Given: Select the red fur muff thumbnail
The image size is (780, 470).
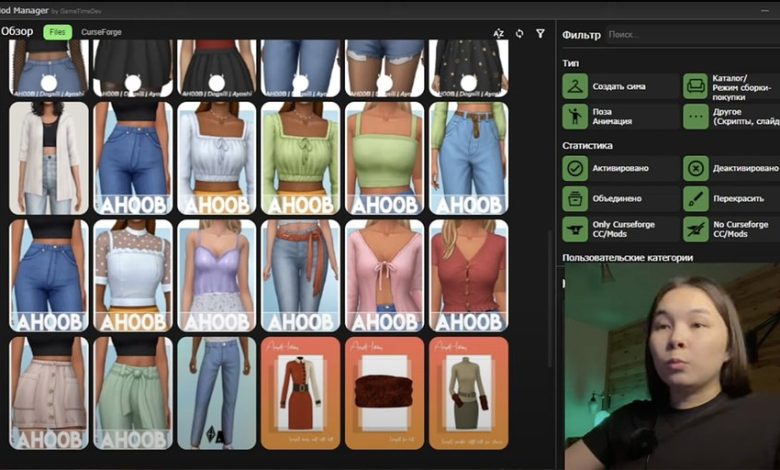Looking at the screenshot, I should point(384,393).
